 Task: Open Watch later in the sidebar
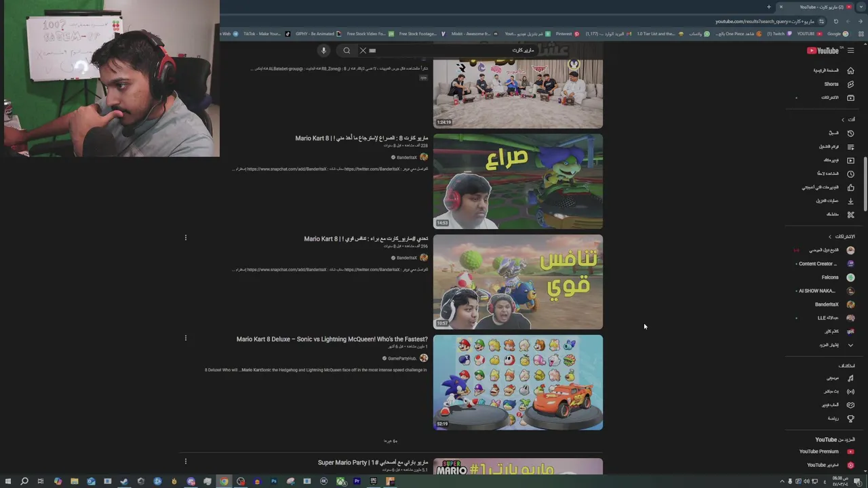click(x=835, y=174)
